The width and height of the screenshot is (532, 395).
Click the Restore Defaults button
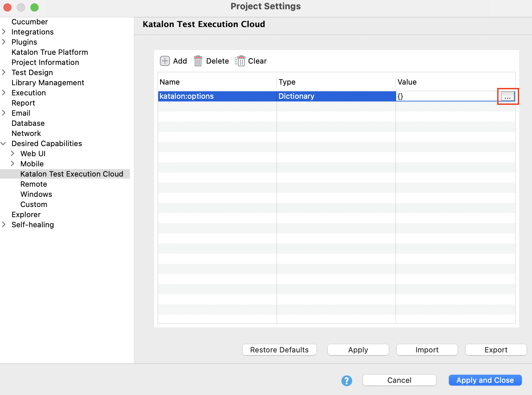pyautogui.click(x=280, y=350)
